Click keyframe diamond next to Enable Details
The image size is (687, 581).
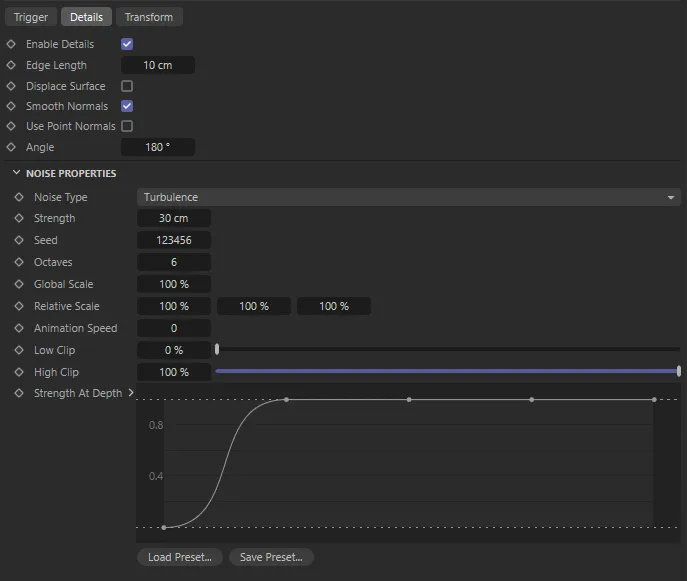pos(11,44)
